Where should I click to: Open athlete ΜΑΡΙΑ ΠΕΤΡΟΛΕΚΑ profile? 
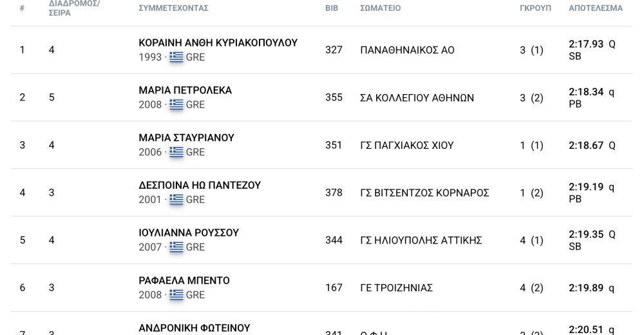tap(185, 90)
